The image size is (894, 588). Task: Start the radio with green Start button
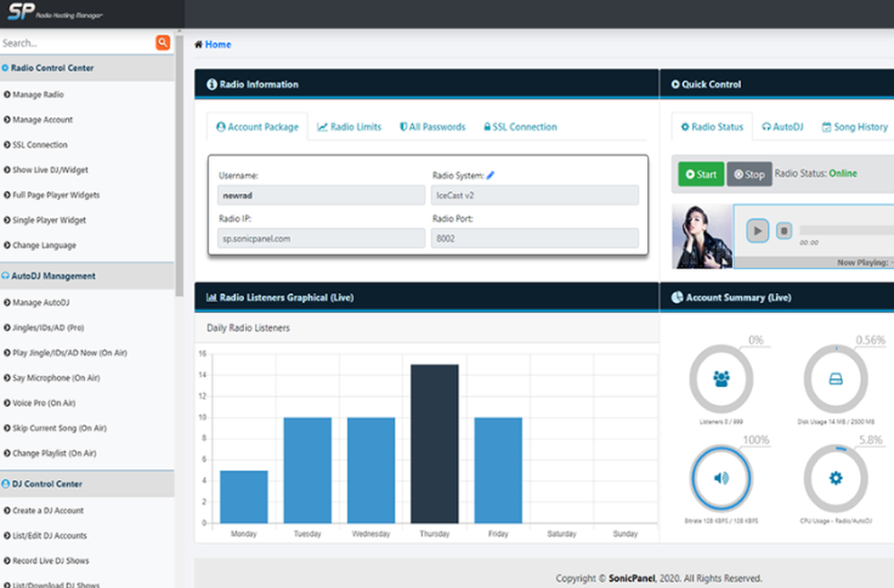point(701,174)
